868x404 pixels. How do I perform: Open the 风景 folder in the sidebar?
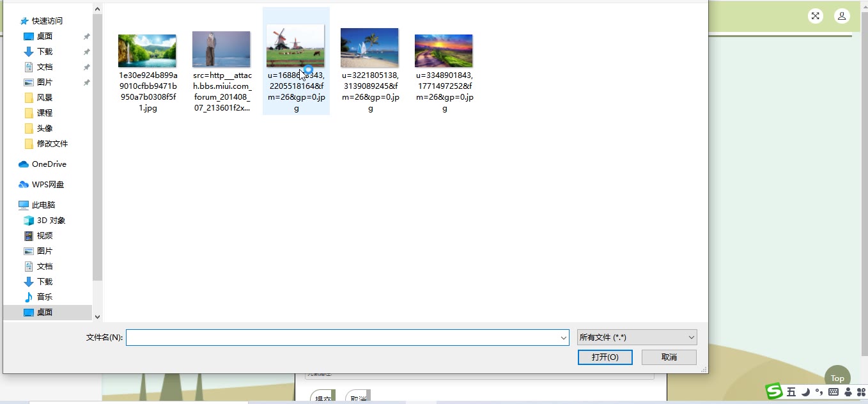tap(38, 98)
